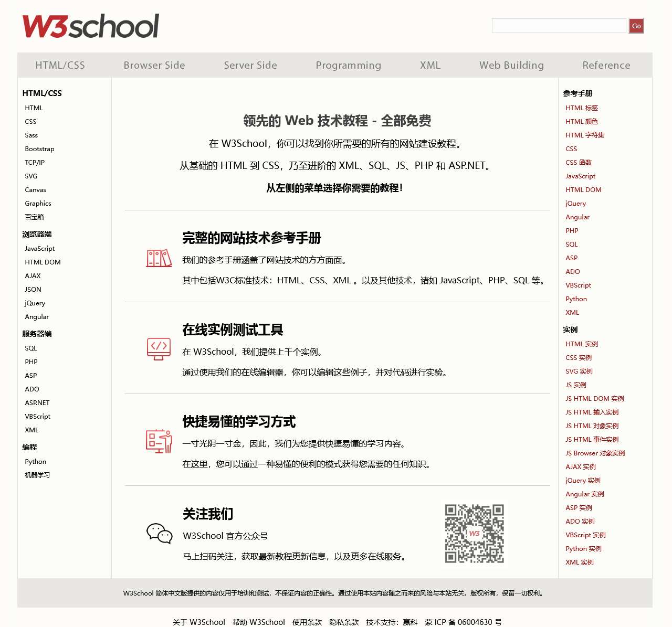Click the official account QR code image
672x627 pixels.
pyautogui.click(x=475, y=534)
